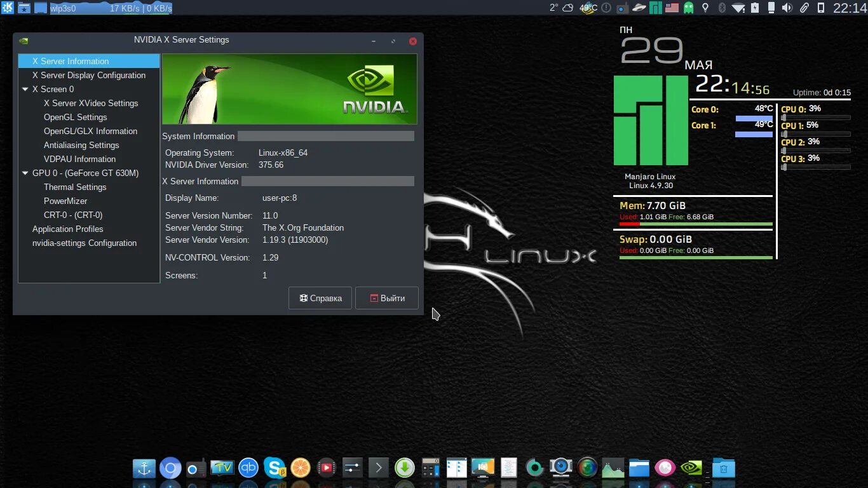Collapse the GPU 0 GeForce GT 630M node
This screenshot has height=488, width=868.
tap(25, 173)
